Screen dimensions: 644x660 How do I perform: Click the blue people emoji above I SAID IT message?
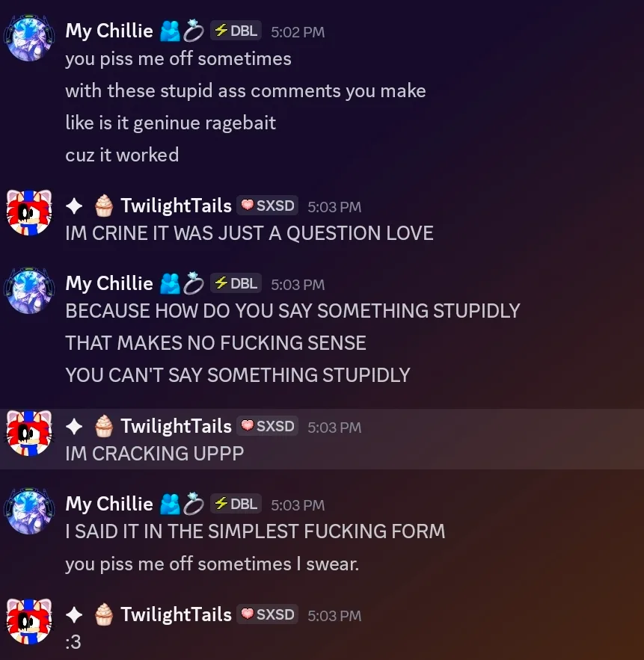[170, 505]
